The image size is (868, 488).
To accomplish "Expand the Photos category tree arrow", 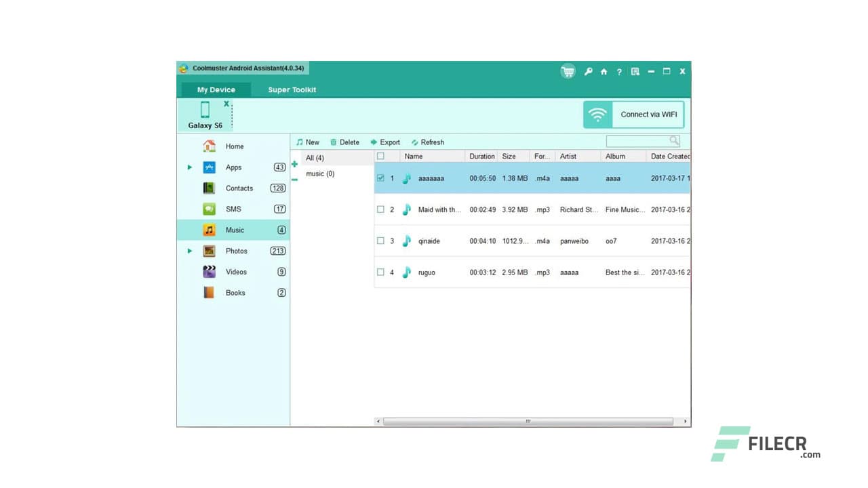I will click(190, 251).
